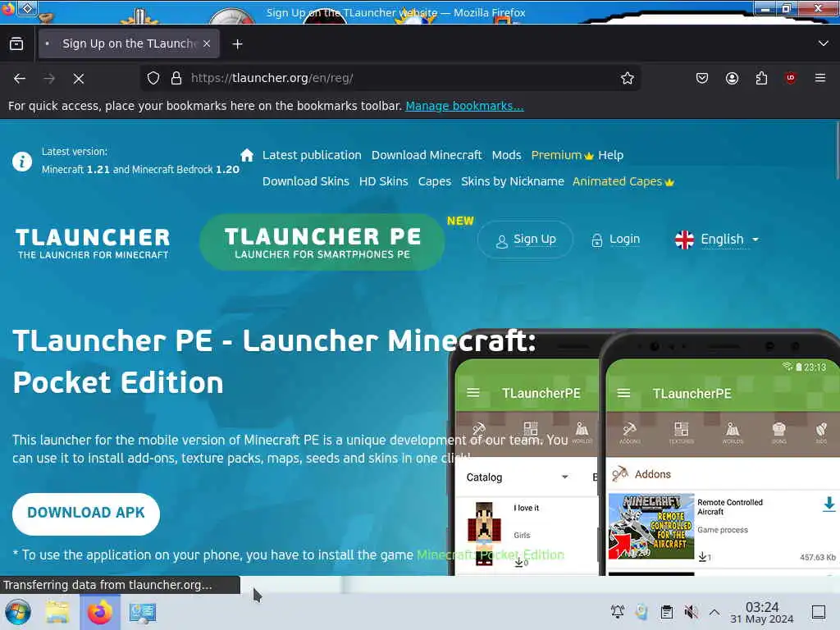This screenshot has width=840, height=630.
Task: Open the notifications bell in tray
Action: coord(617,612)
